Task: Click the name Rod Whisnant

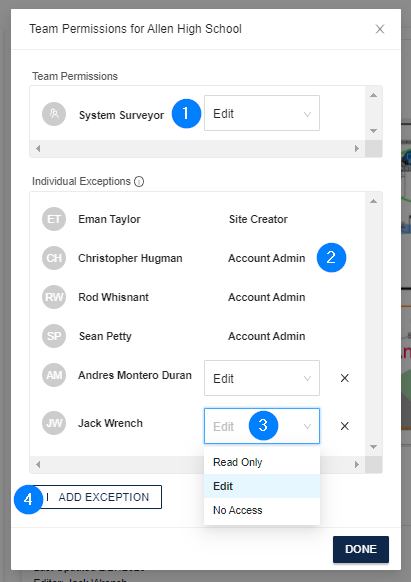Action: tap(113, 297)
